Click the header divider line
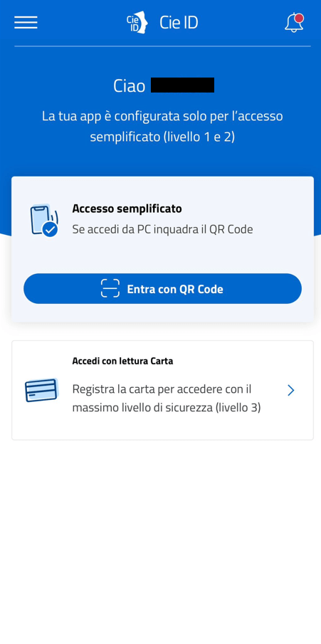The image size is (321, 644). click(162, 46)
